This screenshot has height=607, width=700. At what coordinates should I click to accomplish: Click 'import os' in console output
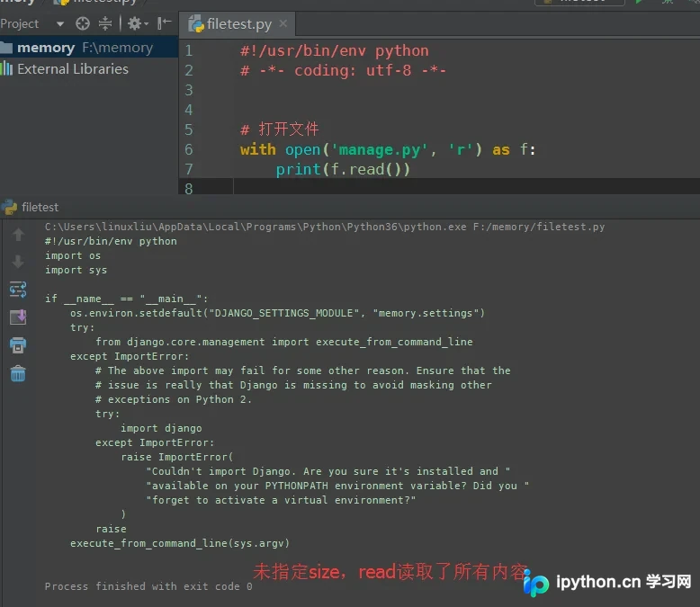(x=73, y=255)
